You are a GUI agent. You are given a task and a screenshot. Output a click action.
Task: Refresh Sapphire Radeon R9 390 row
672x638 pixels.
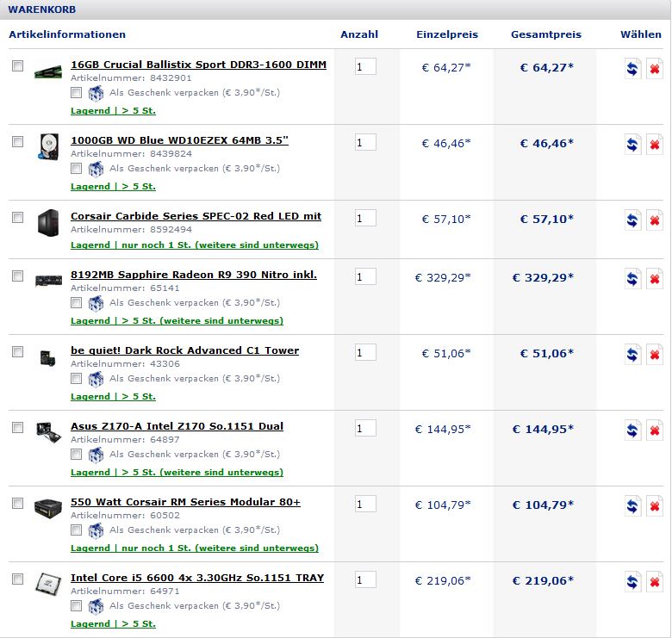pos(632,279)
